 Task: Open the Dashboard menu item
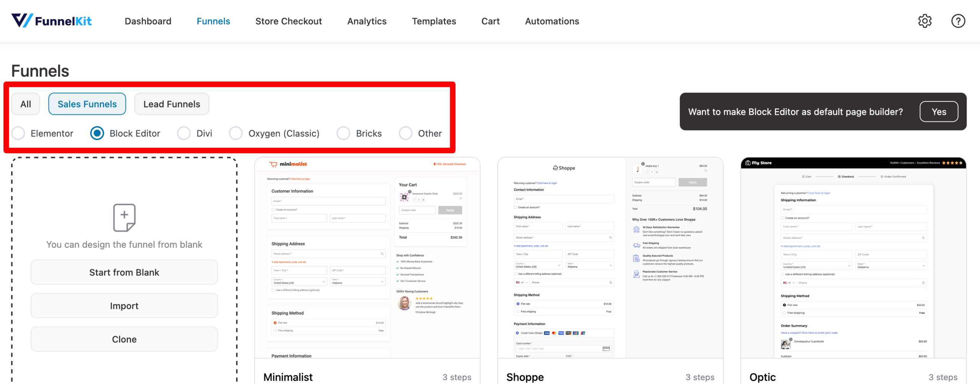tap(148, 21)
